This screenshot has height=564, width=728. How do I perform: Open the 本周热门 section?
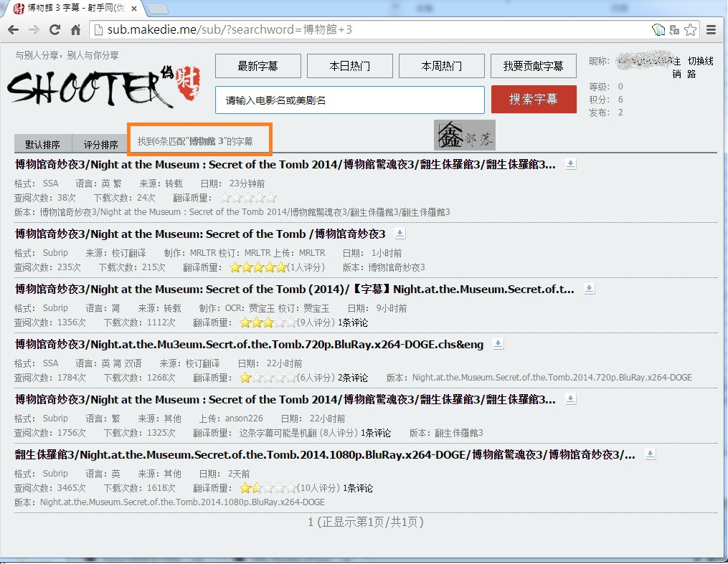point(442,66)
